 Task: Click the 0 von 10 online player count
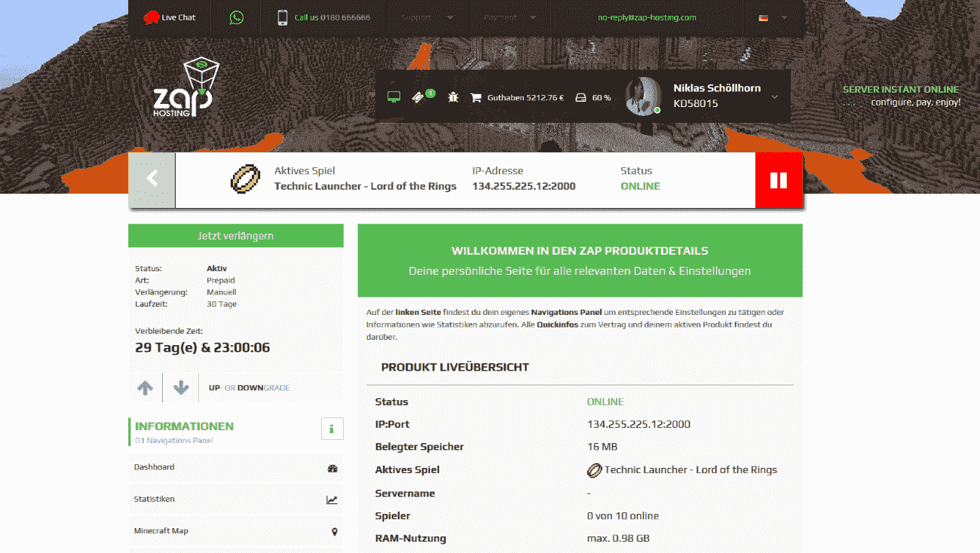tap(623, 516)
